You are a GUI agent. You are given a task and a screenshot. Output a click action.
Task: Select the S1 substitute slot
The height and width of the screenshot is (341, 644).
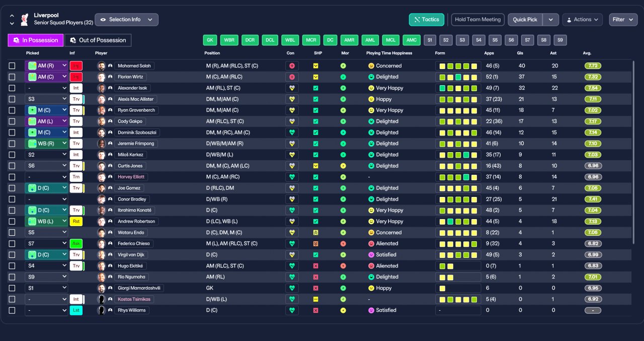click(429, 40)
